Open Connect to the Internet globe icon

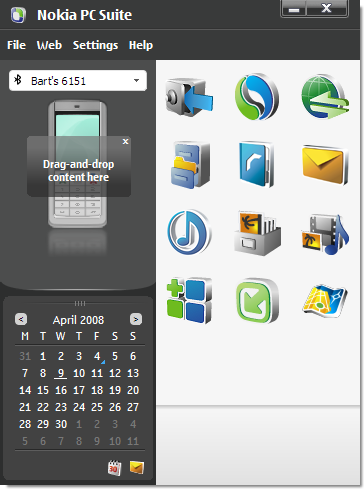click(x=325, y=97)
